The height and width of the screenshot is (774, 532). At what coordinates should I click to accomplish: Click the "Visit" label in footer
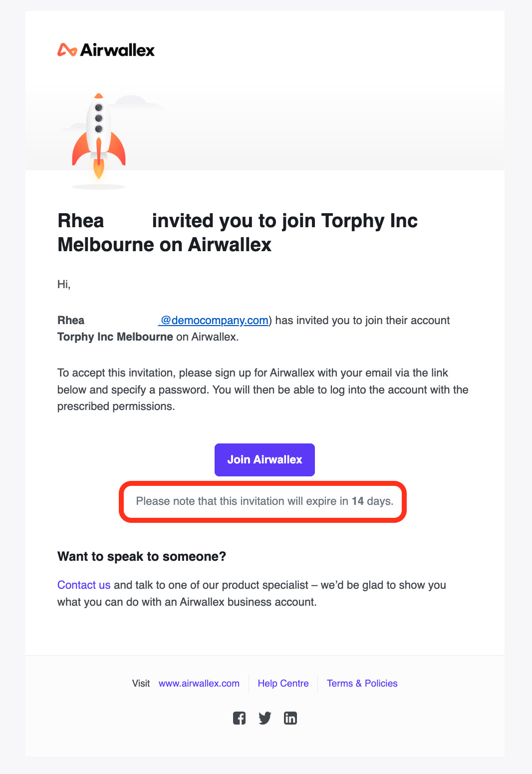(x=141, y=683)
